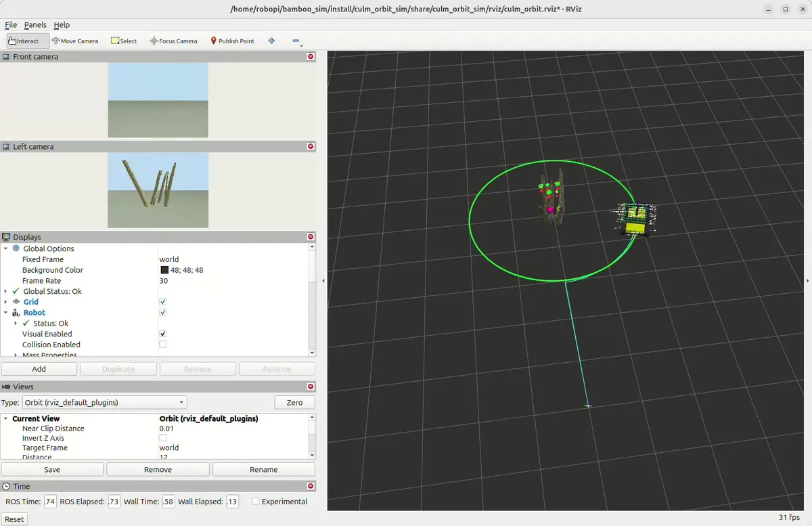Click the Time panel clock icon
The width and height of the screenshot is (812, 526).
click(6, 486)
